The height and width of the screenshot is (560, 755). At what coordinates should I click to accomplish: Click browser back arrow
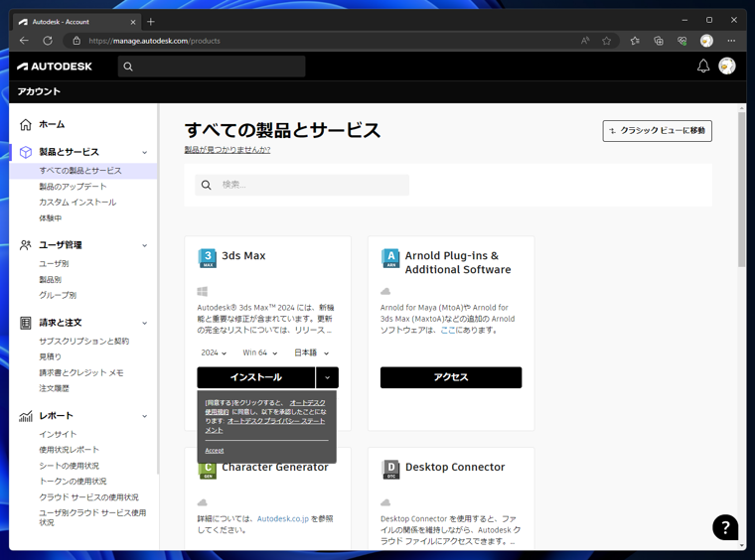(24, 41)
